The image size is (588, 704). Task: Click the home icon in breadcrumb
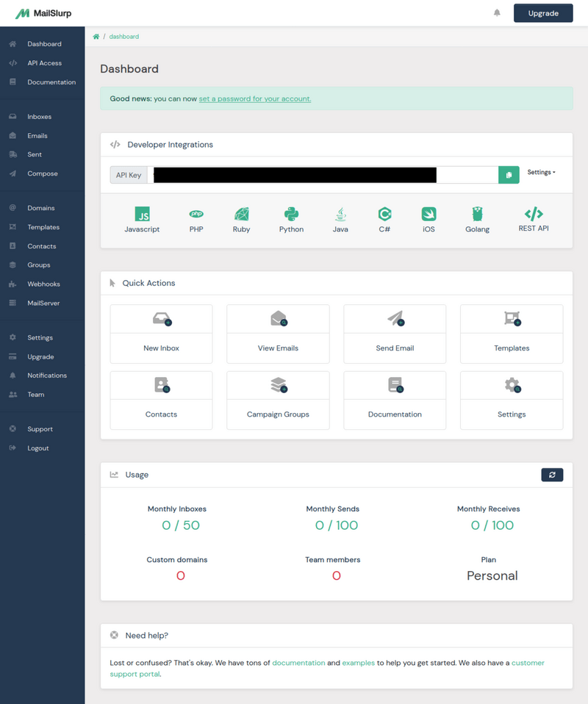click(x=96, y=36)
